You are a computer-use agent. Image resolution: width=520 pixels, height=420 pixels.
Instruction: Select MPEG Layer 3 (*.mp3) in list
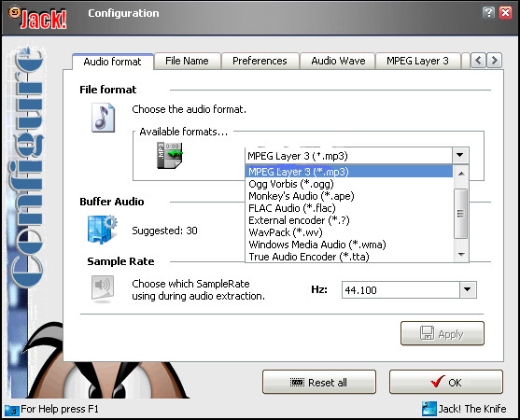[x=349, y=172]
